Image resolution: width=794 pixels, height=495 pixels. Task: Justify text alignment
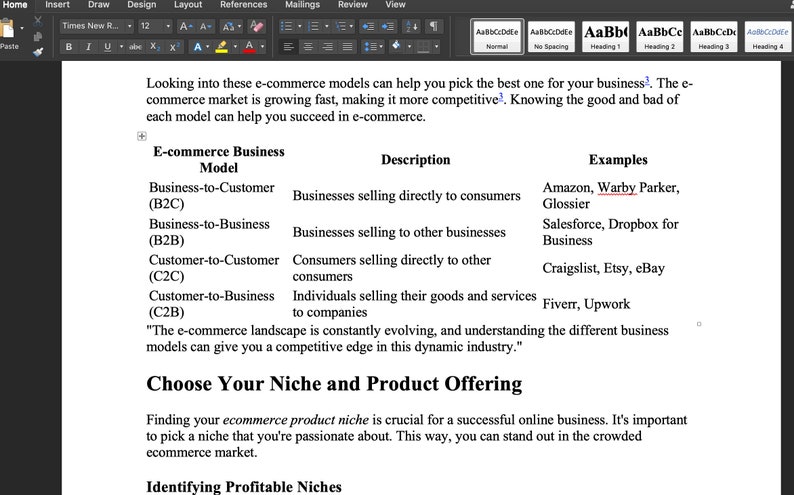click(x=347, y=47)
